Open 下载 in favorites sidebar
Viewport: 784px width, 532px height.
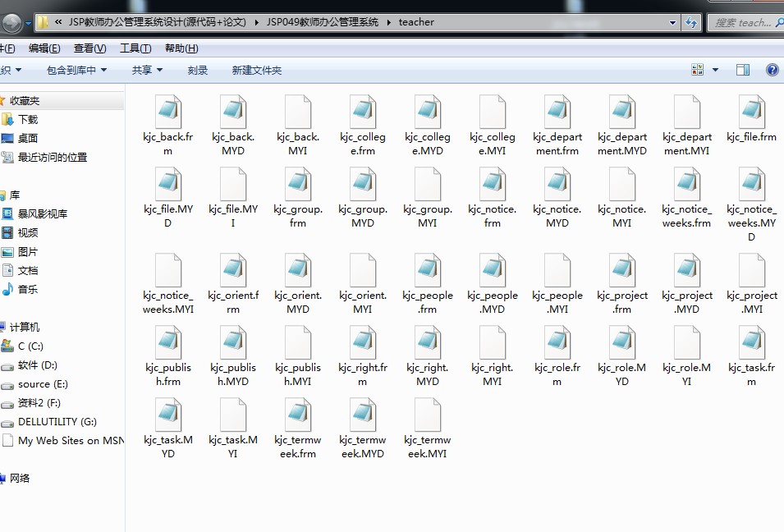click(28, 120)
